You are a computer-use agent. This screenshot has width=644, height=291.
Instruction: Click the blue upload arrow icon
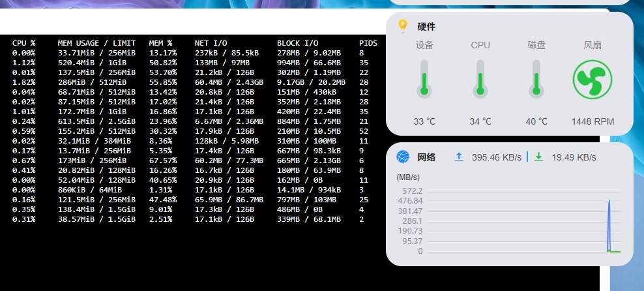(x=459, y=157)
